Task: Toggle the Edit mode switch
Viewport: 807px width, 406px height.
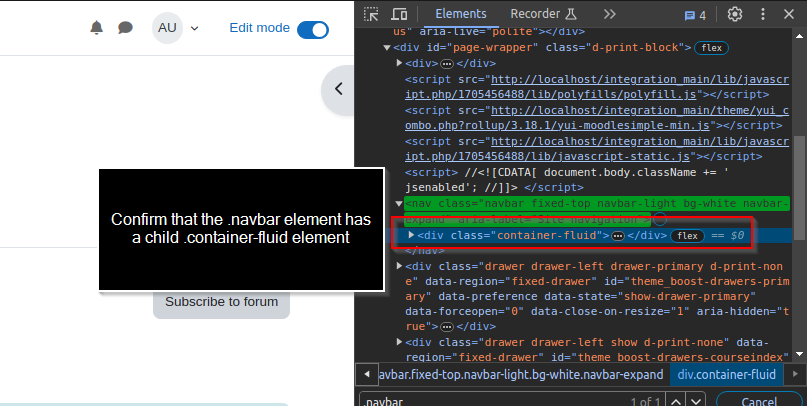Action: [312, 30]
